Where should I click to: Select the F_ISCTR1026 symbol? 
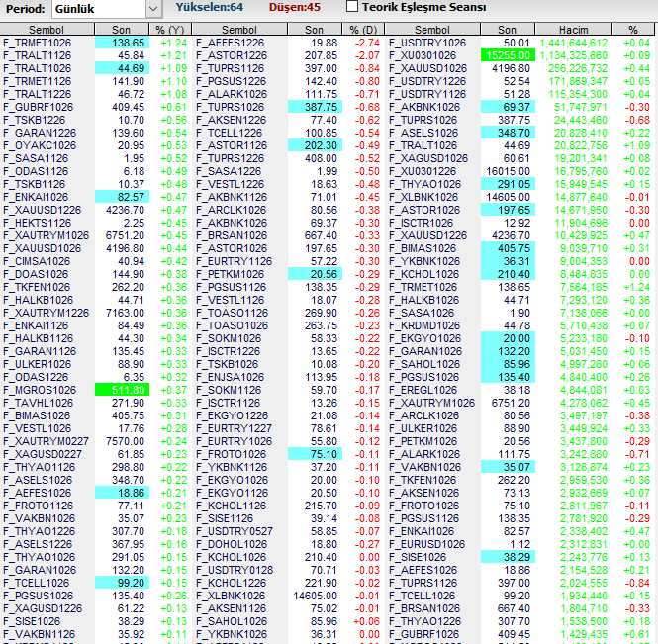pyautogui.click(x=421, y=223)
